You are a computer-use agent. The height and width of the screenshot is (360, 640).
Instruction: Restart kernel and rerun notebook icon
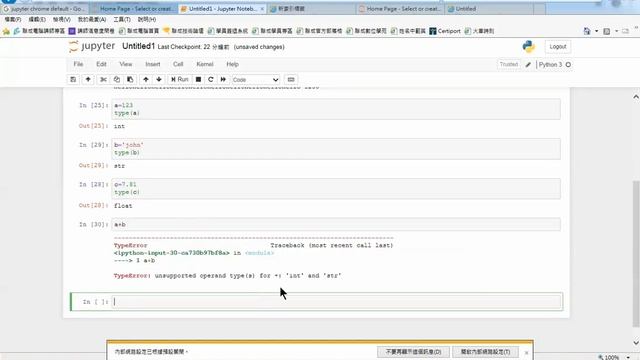pyautogui.click(x=223, y=80)
